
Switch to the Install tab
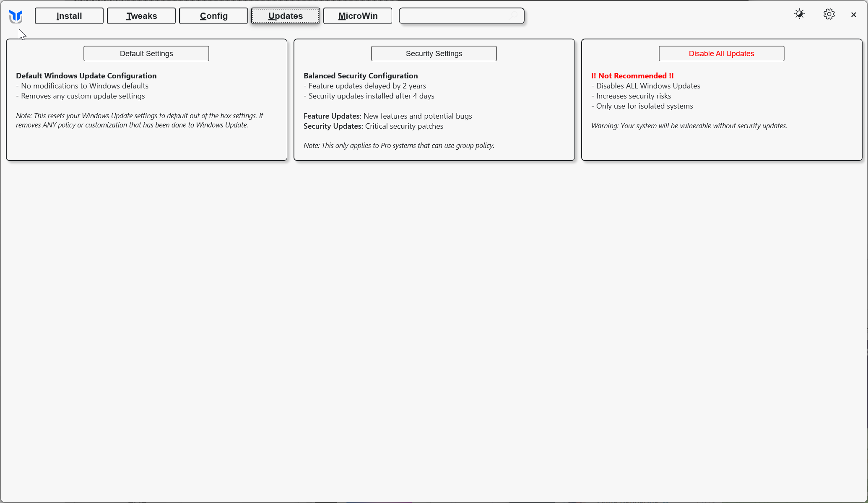[69, 16]
